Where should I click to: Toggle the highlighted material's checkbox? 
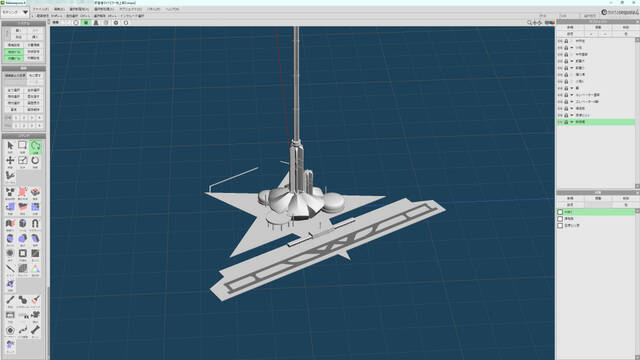point(560,212)
